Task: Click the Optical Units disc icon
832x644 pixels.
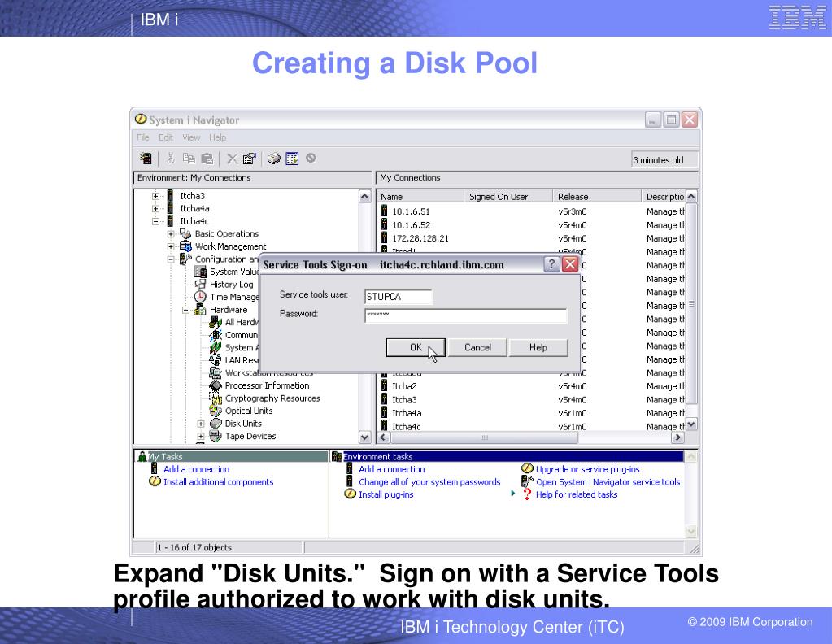Action: click(216, 411)
